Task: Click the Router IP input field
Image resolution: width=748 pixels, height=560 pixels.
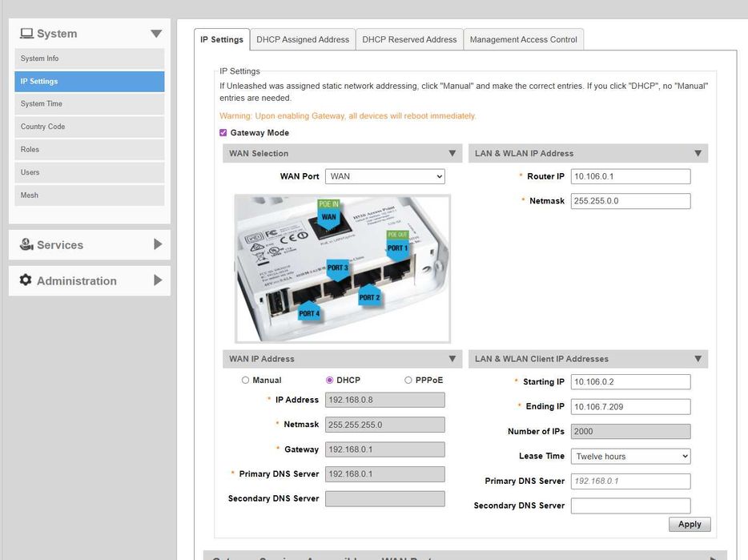Action: coord(630,176)
